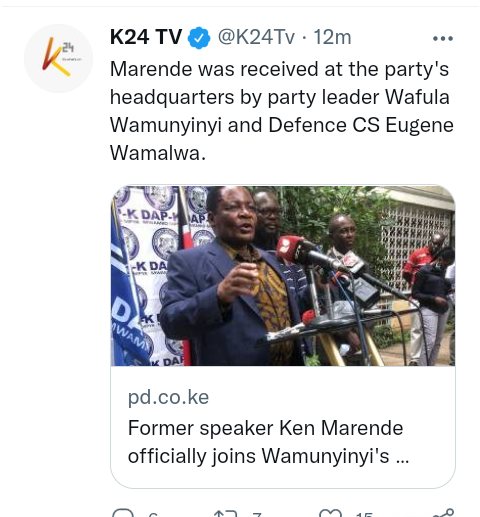Click the K24 TV profile avatar
The image size is (480, 517).
[58, 58]
